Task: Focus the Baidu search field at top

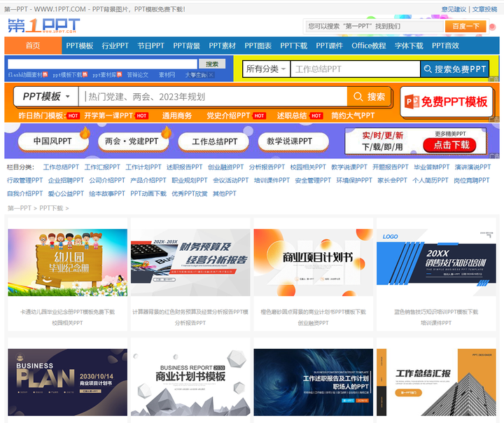Action: point(374,27)
